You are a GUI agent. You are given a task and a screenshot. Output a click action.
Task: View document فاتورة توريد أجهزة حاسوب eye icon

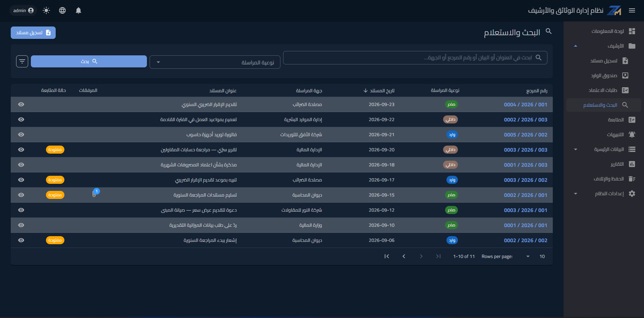[21, 135]
